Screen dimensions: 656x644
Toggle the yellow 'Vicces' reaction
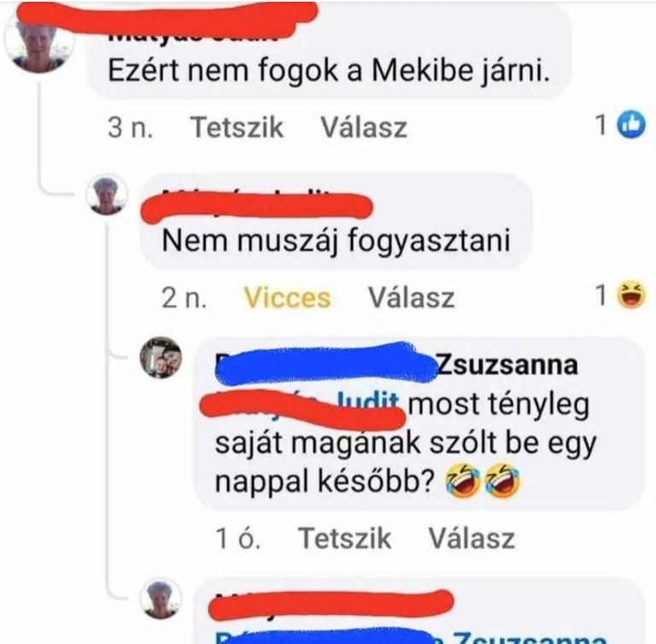tap(287, 297)
